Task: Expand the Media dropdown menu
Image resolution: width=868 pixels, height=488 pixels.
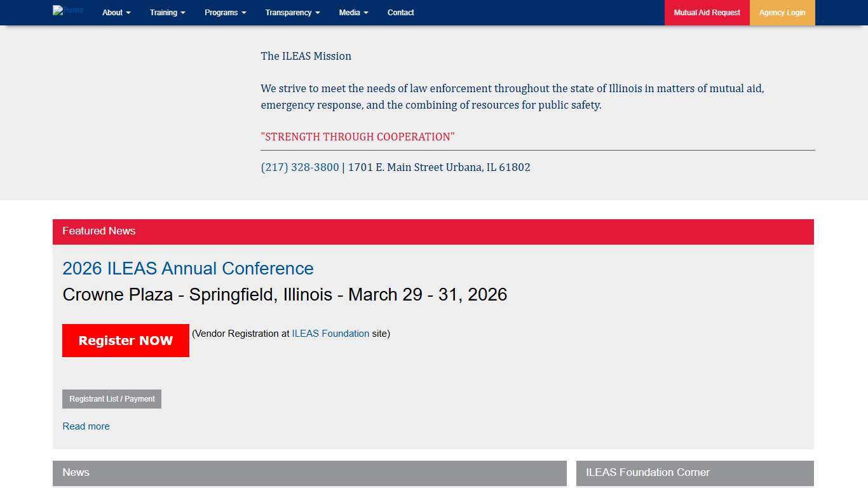Action: [353, 13]
